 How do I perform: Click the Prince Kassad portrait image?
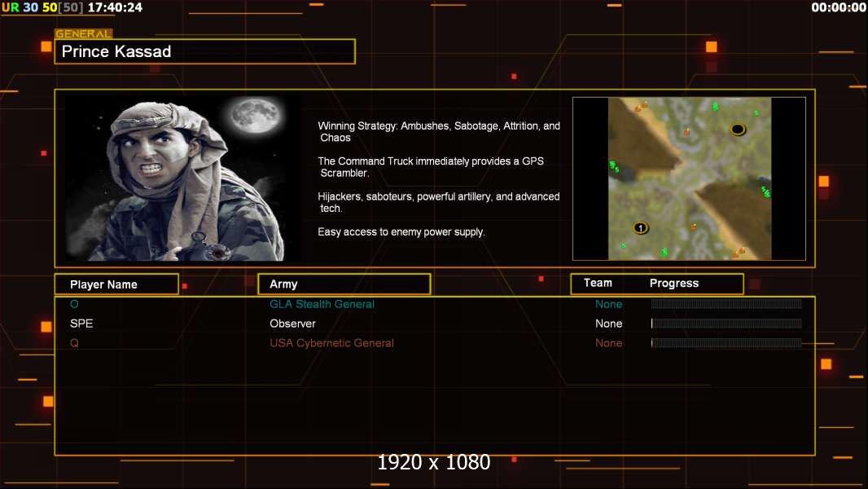tap(184, 178)
